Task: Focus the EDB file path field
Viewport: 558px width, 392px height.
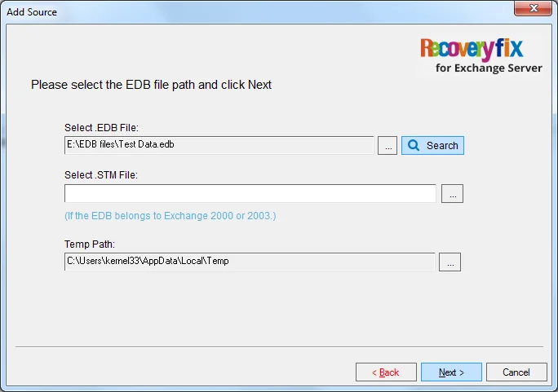Action: (x=219, y=145)
